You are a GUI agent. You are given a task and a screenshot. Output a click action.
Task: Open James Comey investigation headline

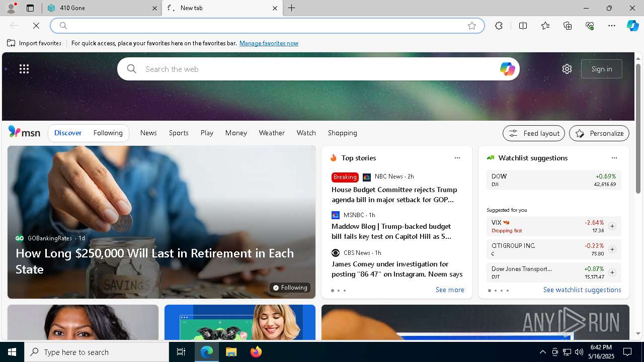point(397,269)
